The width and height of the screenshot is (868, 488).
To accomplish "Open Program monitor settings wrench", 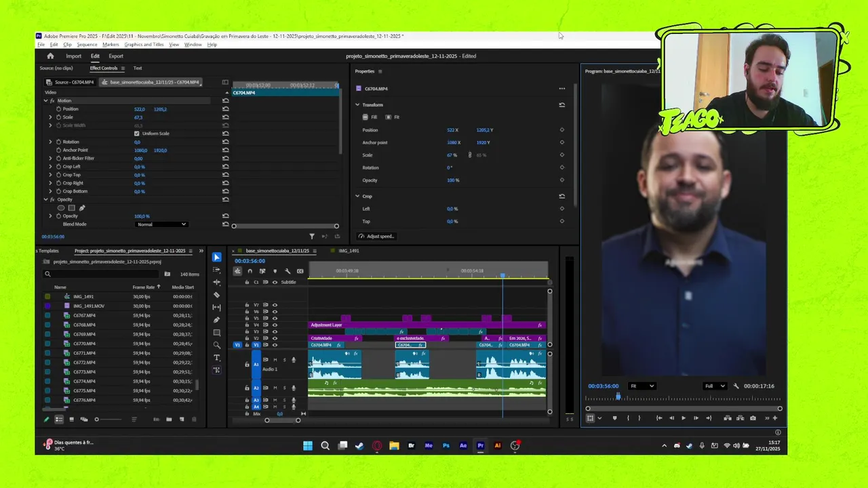I will [736, 386].
